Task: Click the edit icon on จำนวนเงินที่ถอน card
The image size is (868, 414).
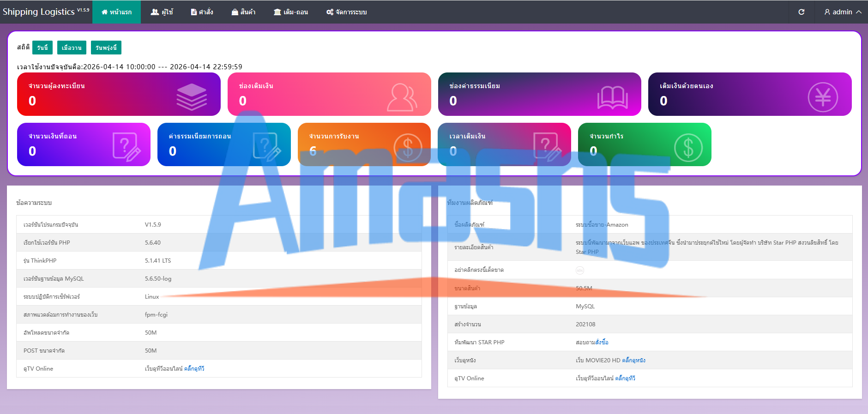Action: pyautogui.click(x=127, y=147)
